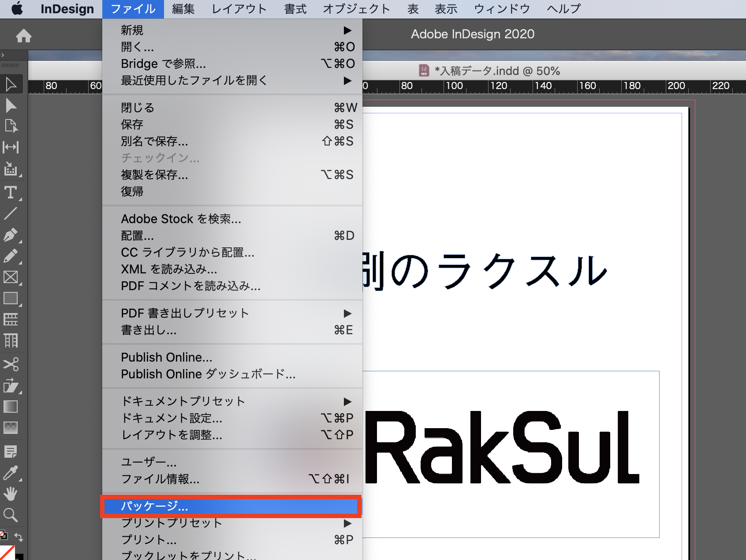
Task: Select the Gap tool
Action: (x=11, y=147)
